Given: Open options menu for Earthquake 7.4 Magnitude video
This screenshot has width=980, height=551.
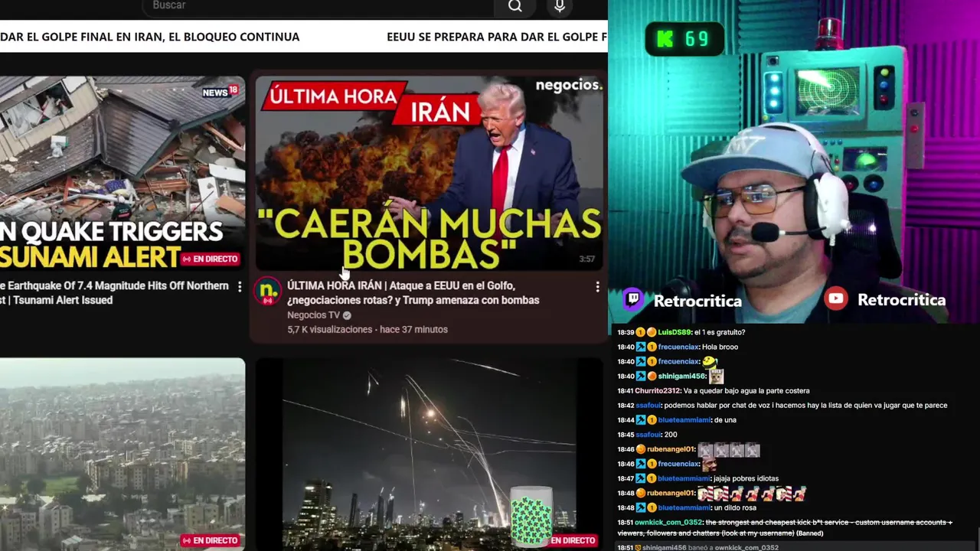Looking at the screenshot, I should click(240, 287).
